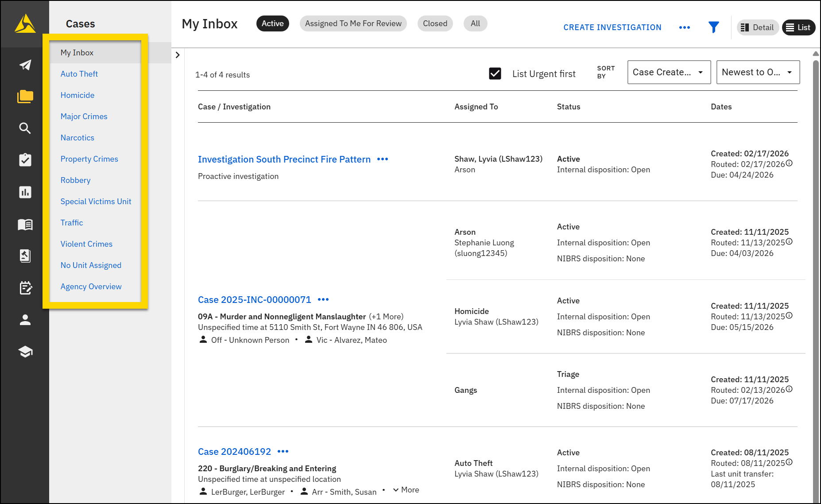821x504 pixels.
Task: Click the graduation cap training icon
Action: 25,352
